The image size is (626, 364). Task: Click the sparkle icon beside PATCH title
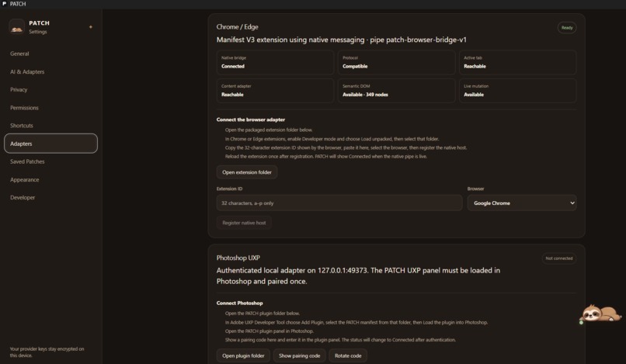91,26
